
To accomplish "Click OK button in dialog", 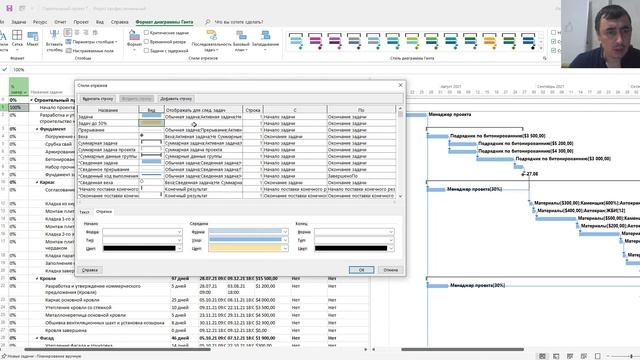I will coord(361,270).
